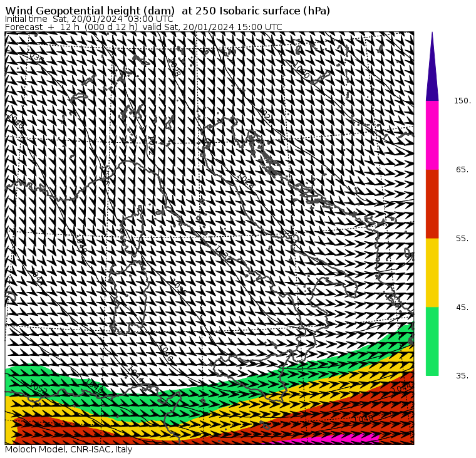Click the magenta legend color band
The image size is (476, 458).
tap(432, 135)
